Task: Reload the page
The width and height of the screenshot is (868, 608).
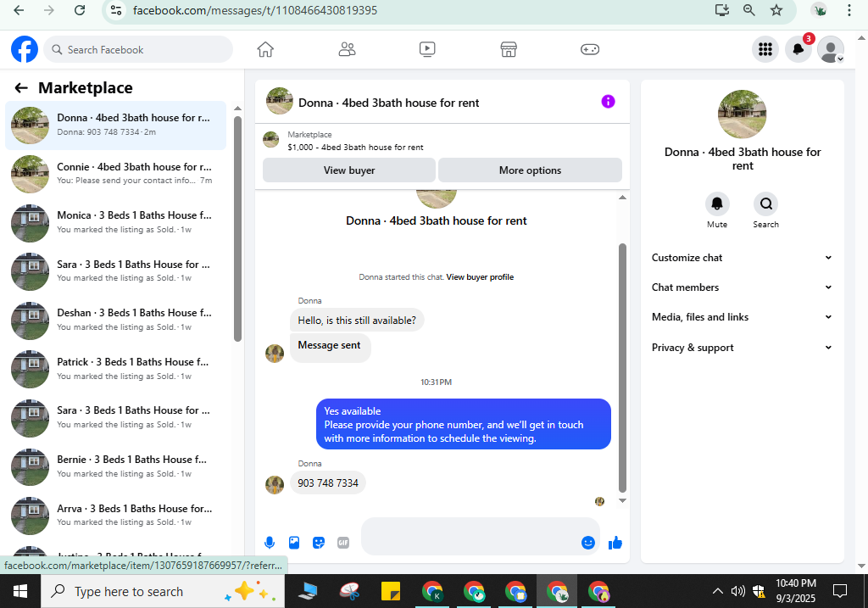Action: (80, 10)
